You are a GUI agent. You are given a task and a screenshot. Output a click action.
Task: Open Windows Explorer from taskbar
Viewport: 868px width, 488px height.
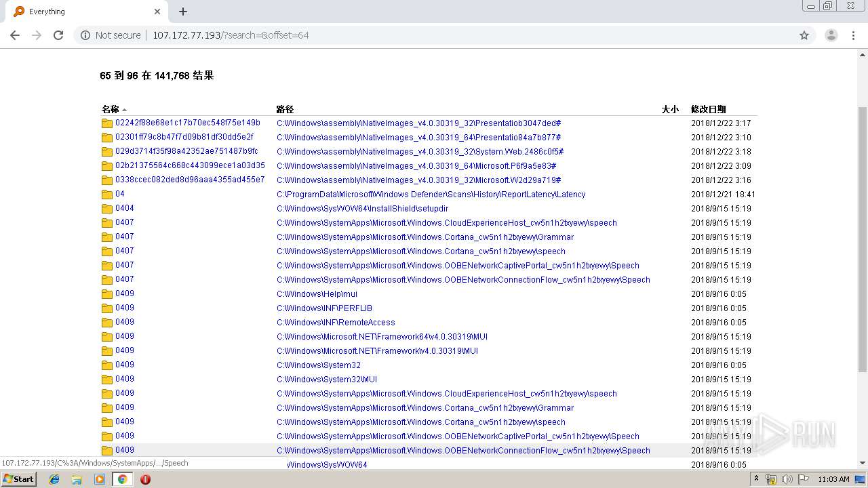coord(77,479)
